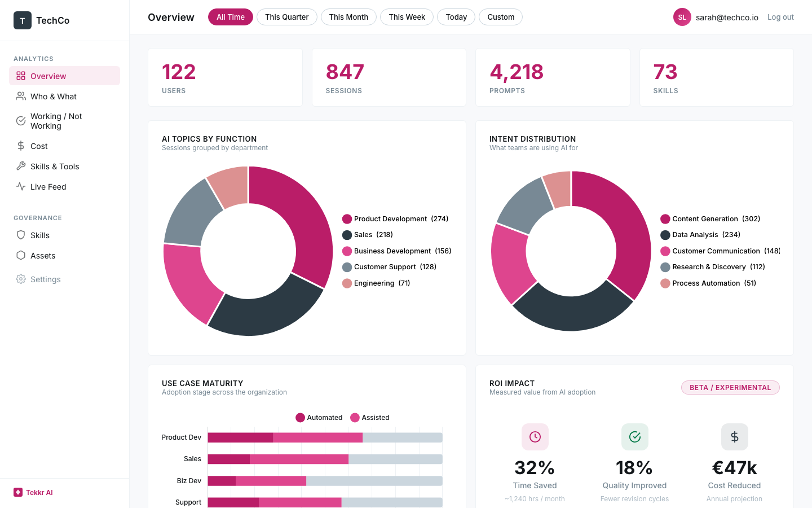Select the This Quarter time filter

[x=286, y=17]
